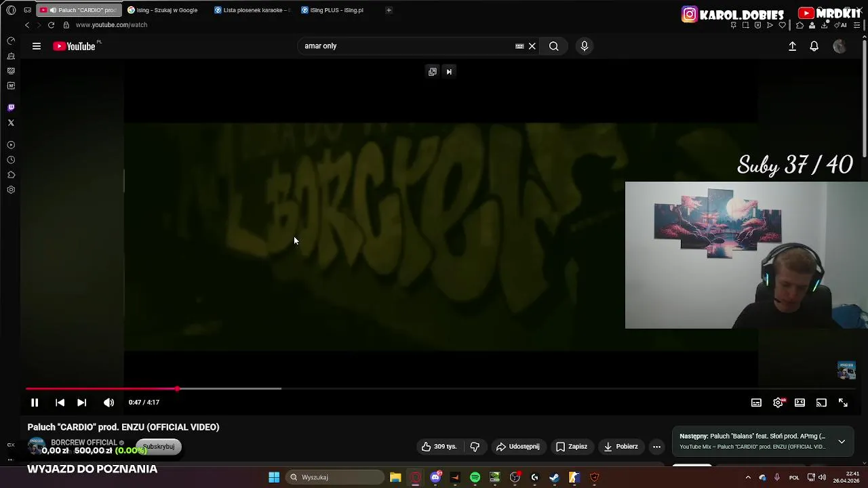Screen dimensions: 868x488
Task: Click the address bar URL field
Action: pyautogui.click(x=111, y=25)
